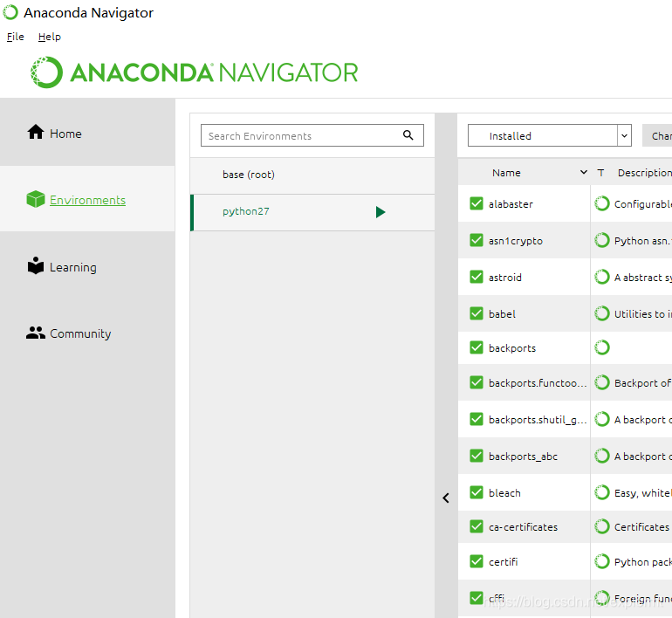Click the Description column header

pyautogui.click(x=645, y=173)
